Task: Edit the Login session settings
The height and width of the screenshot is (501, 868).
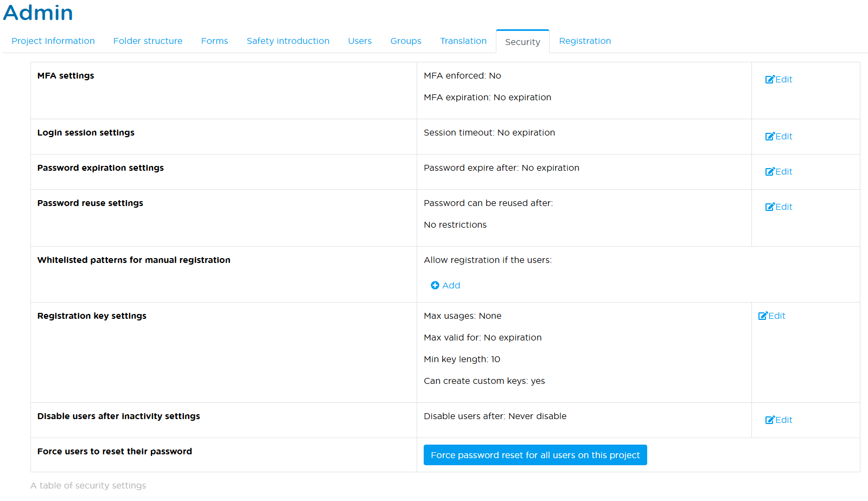Action: pyautogui.click(x=778, y=137)
